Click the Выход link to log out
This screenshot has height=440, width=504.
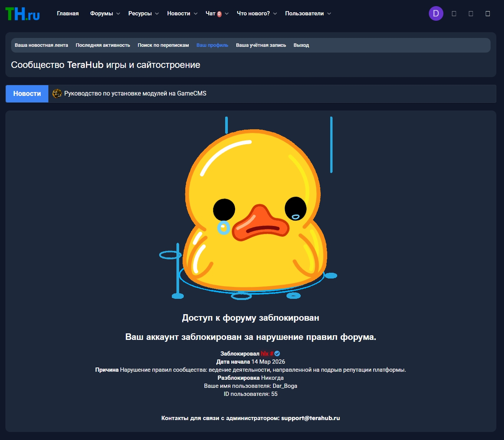tap(301, 45)
